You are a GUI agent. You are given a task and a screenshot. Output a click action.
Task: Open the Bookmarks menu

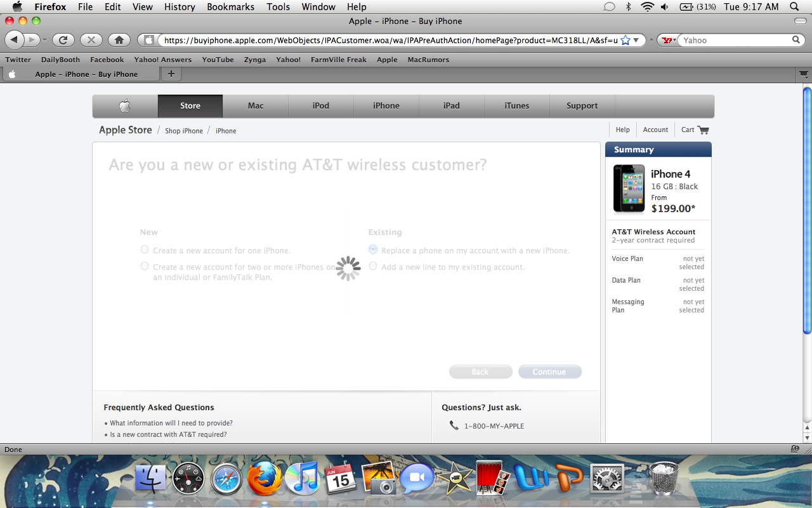(230, 7)
